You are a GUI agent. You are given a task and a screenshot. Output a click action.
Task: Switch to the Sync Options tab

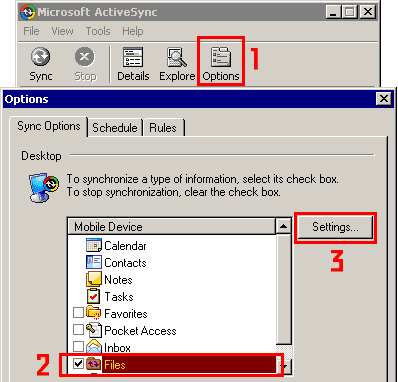coord(49,126)
